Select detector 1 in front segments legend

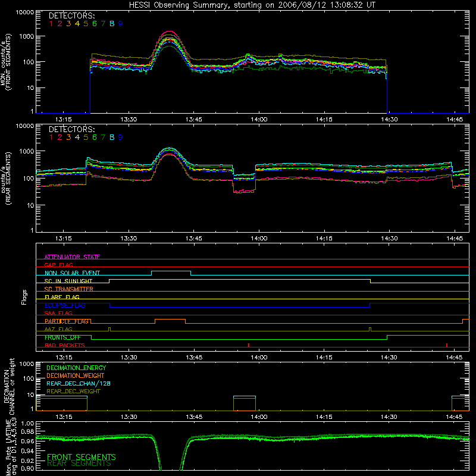(51, 23)
